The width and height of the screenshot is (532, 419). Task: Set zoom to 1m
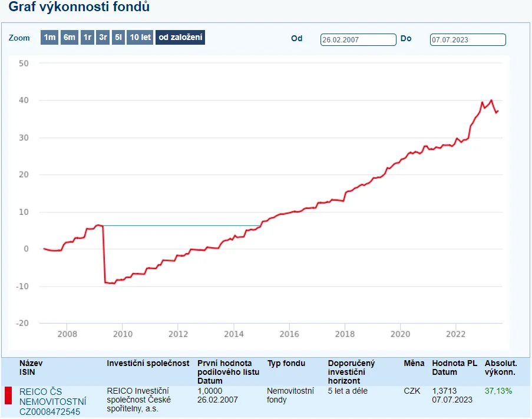pyautogui.click(x=49, y=37)
